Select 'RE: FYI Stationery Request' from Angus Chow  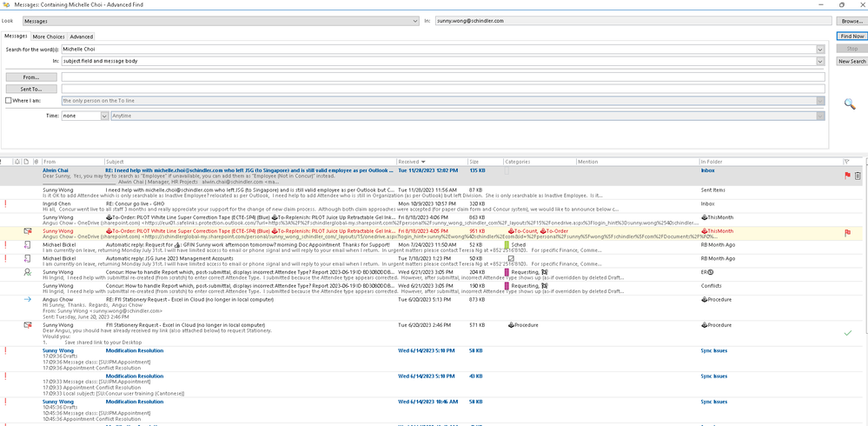click(432, 310)
